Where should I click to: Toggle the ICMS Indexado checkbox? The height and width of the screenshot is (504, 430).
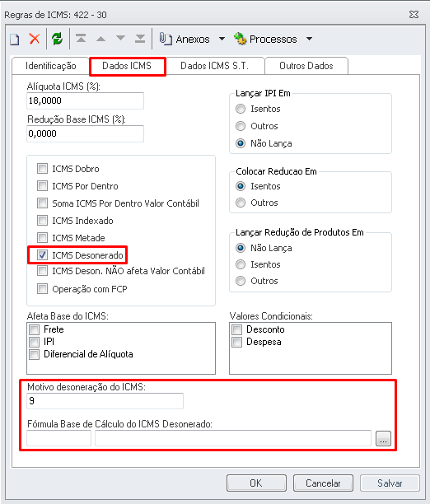pos(42,221)
